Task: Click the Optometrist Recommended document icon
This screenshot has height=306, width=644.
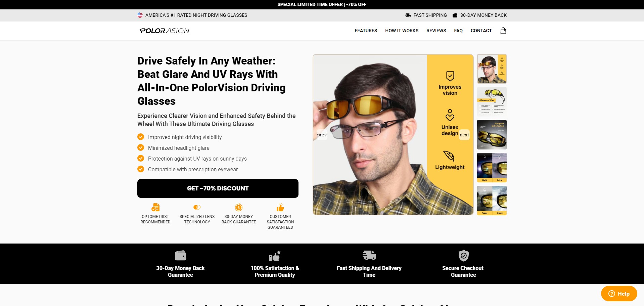Action: (x=155, y=207)
